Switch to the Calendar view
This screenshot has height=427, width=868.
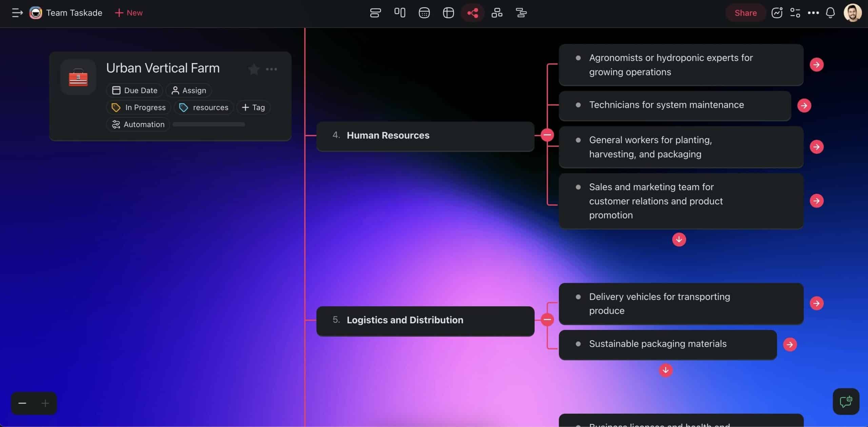tap(424, 13)
